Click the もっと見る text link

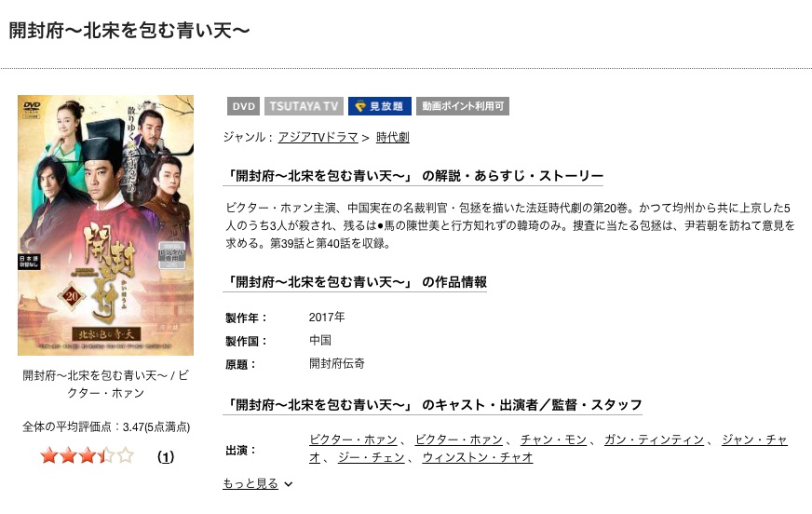(250, 483)
